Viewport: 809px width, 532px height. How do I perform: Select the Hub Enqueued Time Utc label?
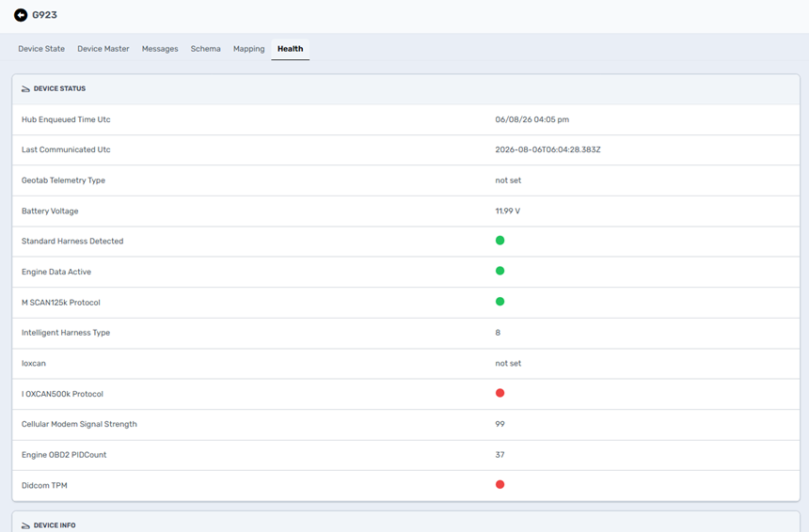point(66,119)
